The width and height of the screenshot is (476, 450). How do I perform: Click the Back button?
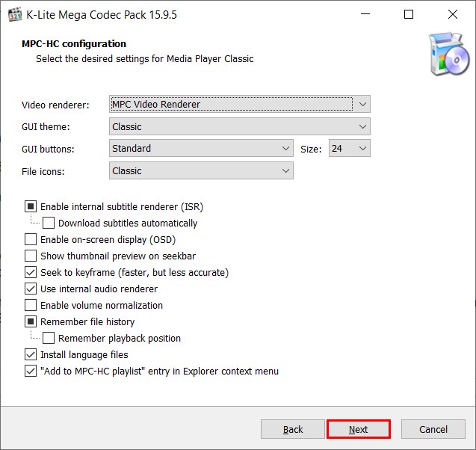pyautogui.click(x=293, y=429)
